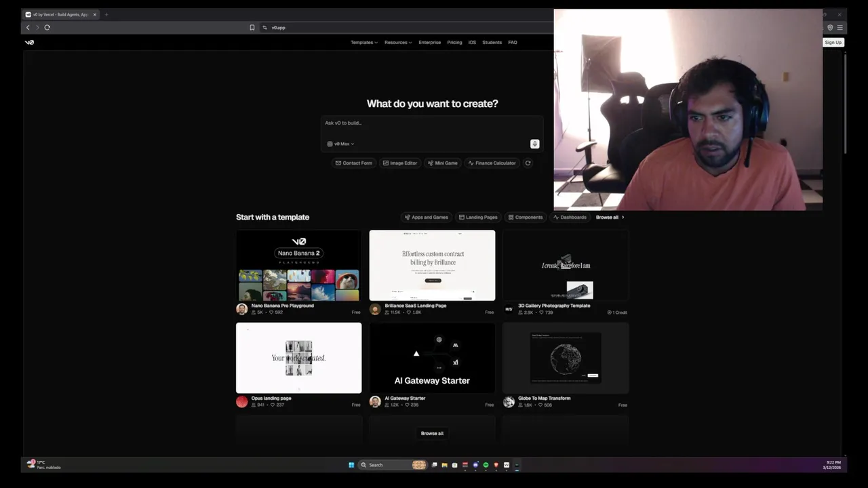Open a new browser tab with plus

tap(106, 14)
